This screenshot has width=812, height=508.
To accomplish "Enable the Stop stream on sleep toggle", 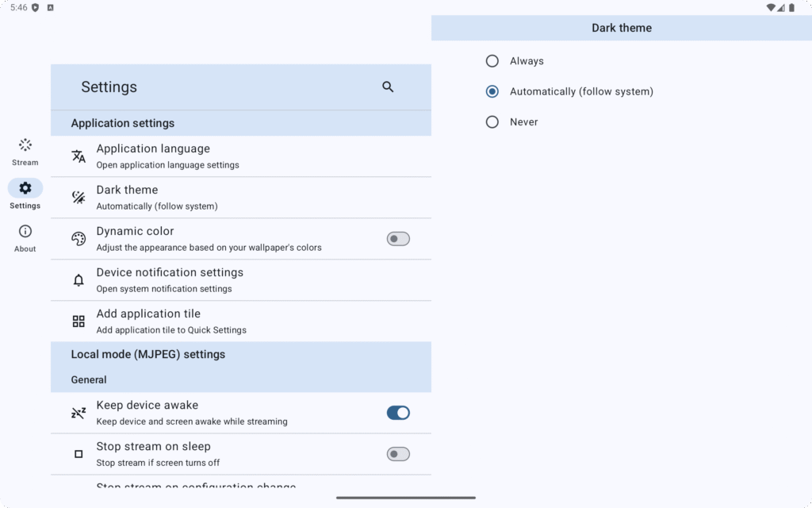I will (x=397, y=454).
